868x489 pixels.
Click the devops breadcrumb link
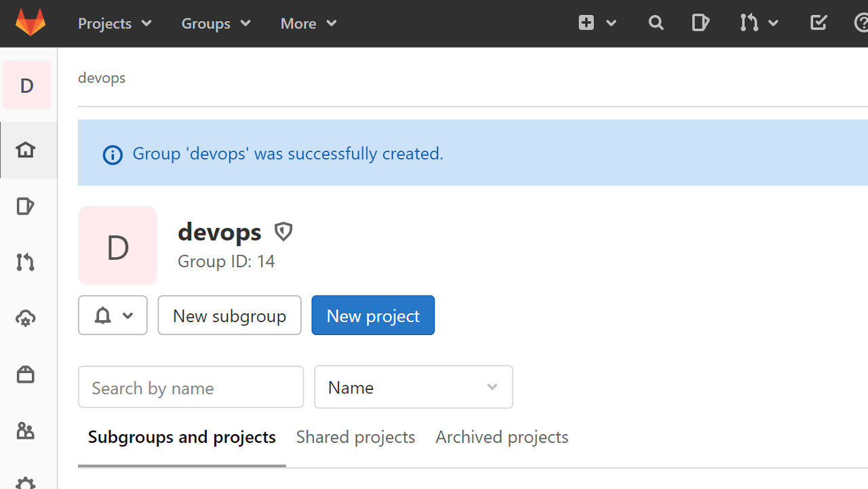pos(102,78)
